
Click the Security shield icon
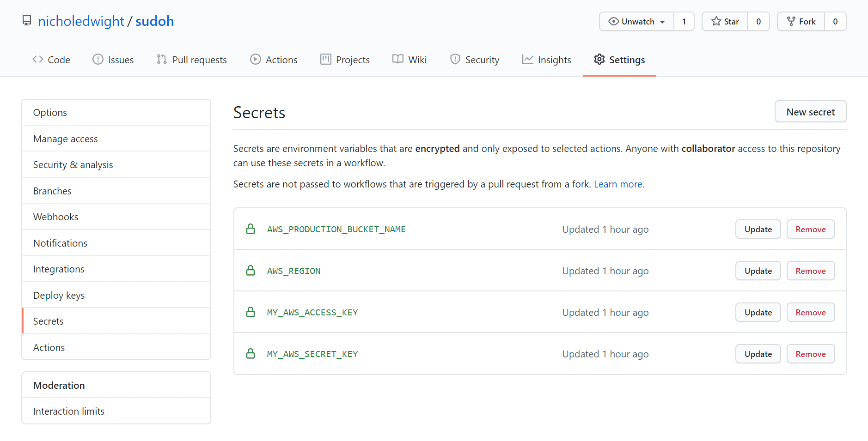coord(455,60)
